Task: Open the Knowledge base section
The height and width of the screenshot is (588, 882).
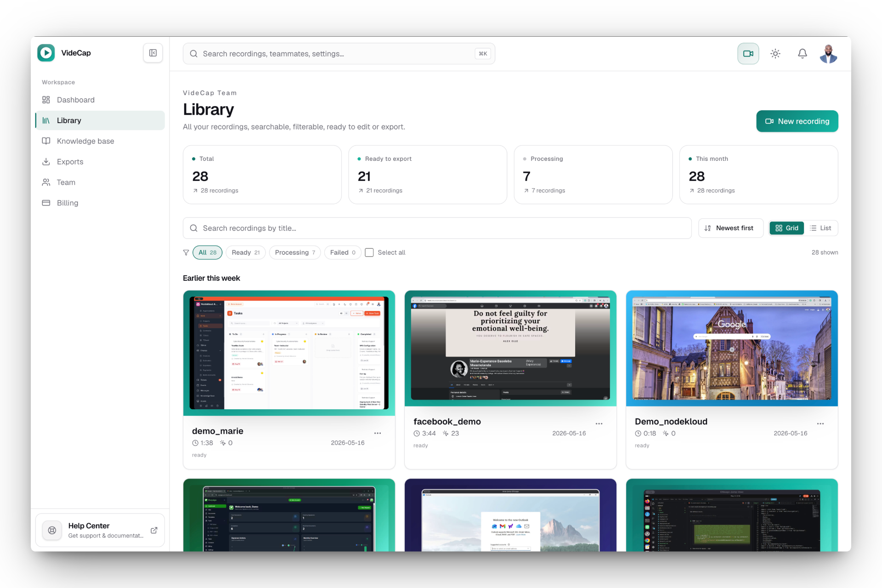Action: 100,141
